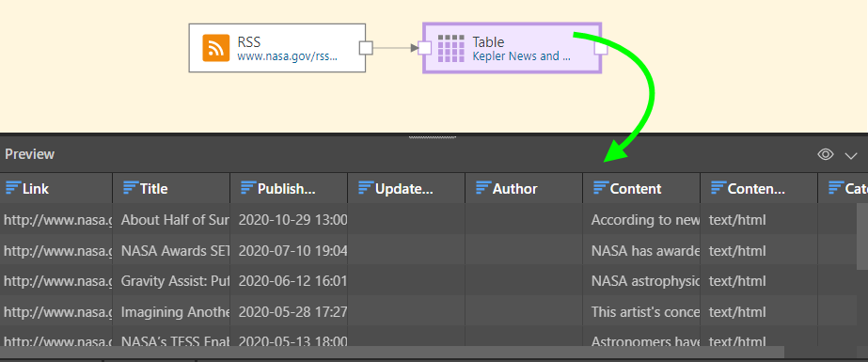Toggle the Preview eye visibility icon

pyautogui.click(x=826, y=154)
